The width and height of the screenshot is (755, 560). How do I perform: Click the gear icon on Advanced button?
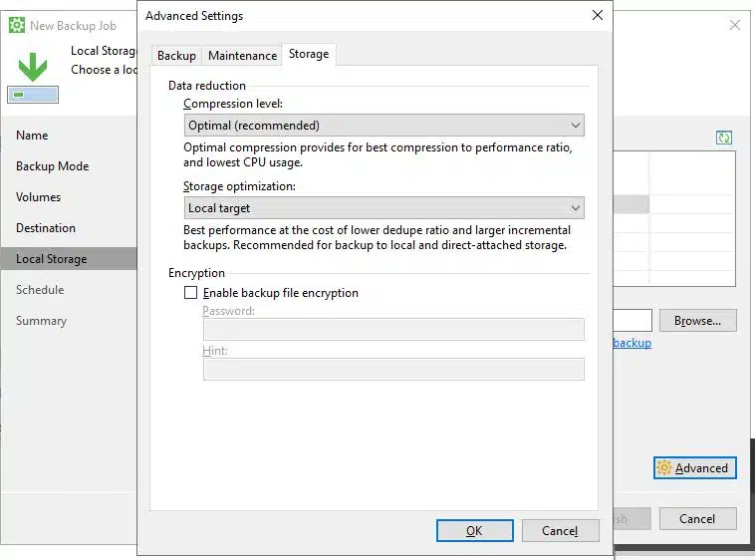664,468
